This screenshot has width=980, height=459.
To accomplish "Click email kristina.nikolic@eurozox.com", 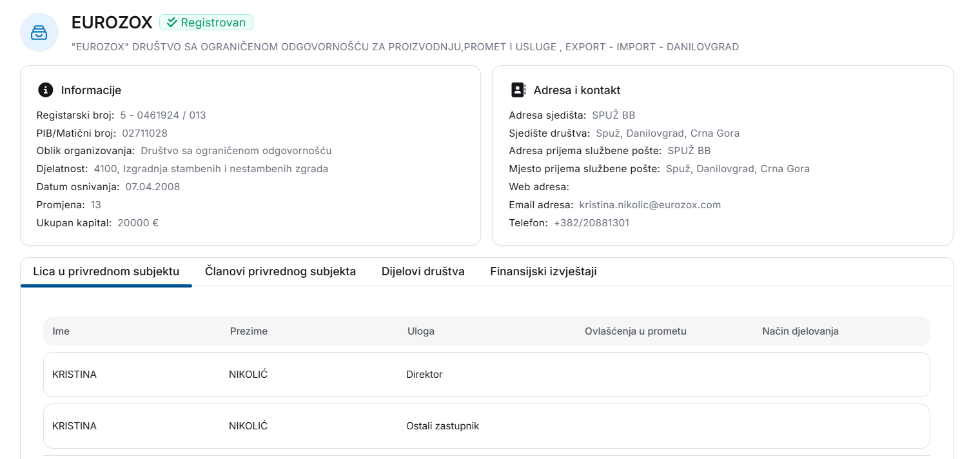I will click(x=650, y=205).
